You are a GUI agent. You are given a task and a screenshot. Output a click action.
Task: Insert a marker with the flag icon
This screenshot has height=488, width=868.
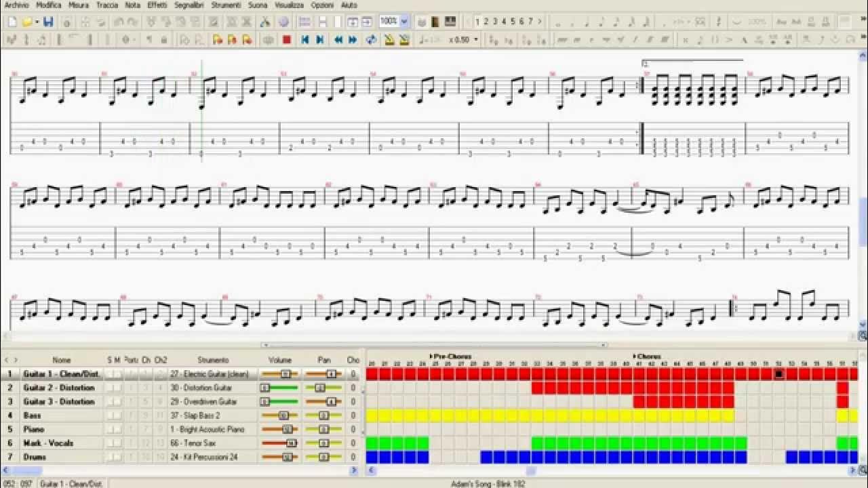click(x=217, y=40)
